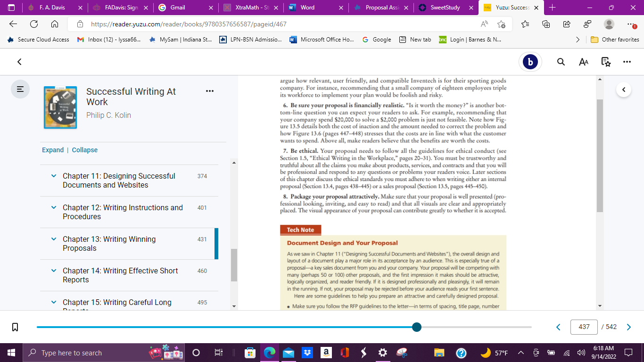Image resolution: width=644 pixels, height=362 pixels.
Task: Open reader more options (three dots)
Action: click(x=627, y=62)
